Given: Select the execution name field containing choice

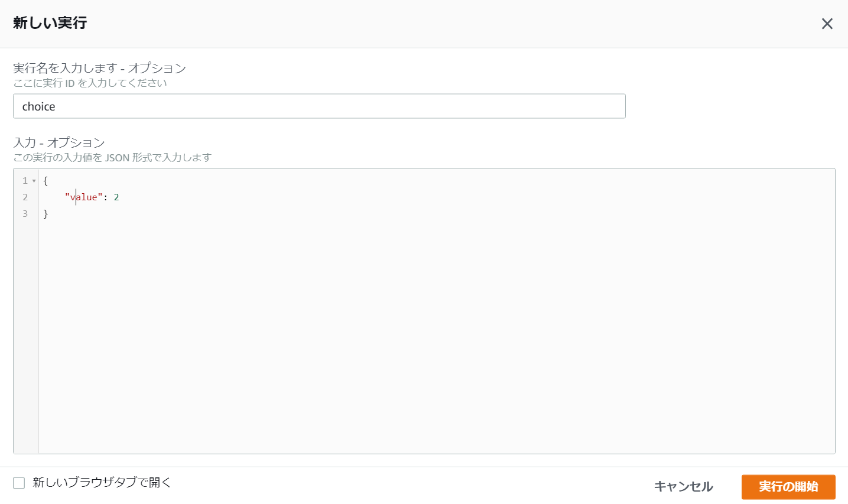Looking at the screenshot, I should click(319, 106).
